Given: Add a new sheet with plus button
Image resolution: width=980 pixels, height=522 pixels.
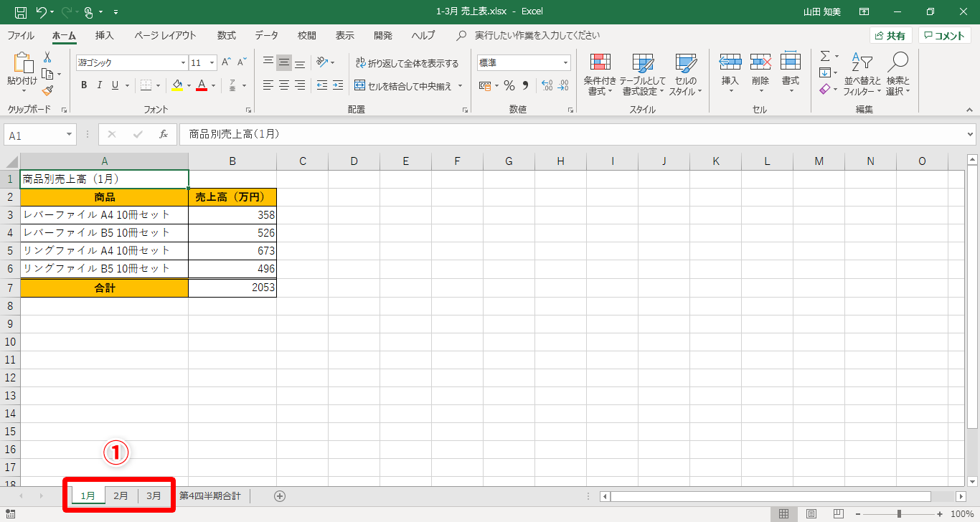Looking at the screenshot, I should [280, 495].
